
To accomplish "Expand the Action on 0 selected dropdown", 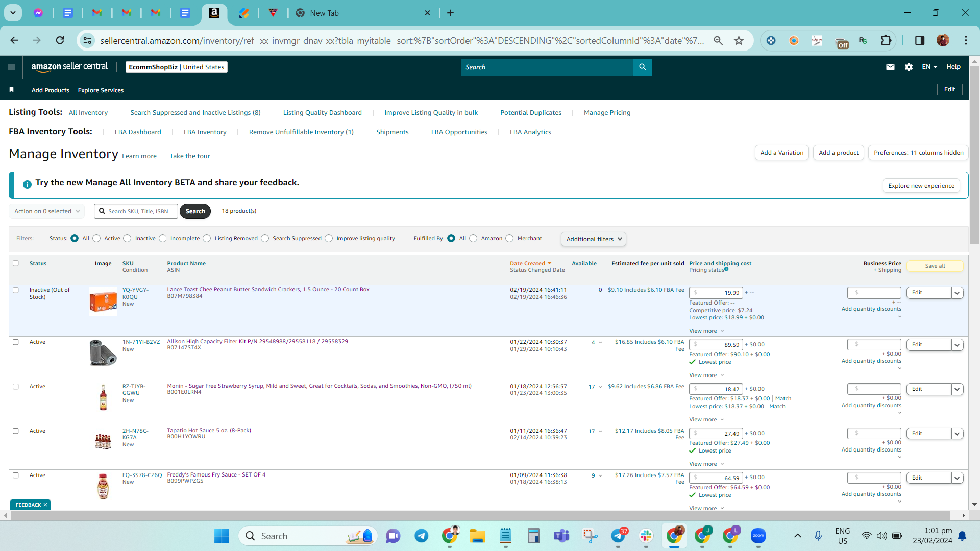I will coord(47,211).
